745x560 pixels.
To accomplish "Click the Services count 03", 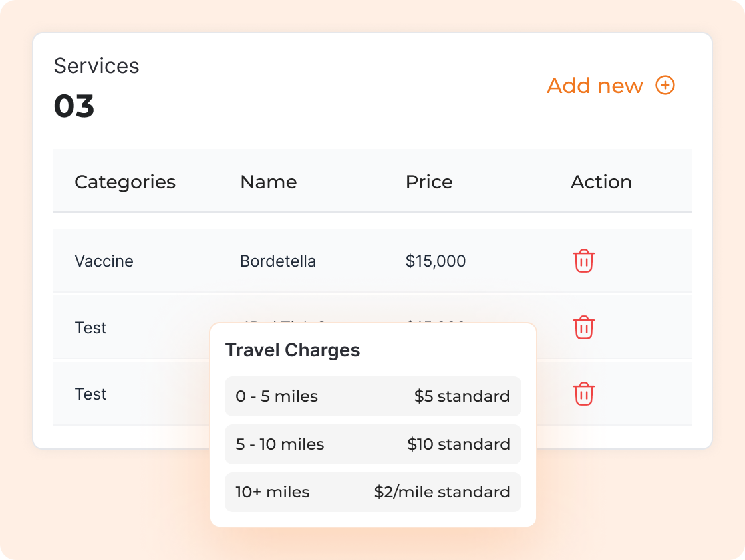I will coord(74,106).
